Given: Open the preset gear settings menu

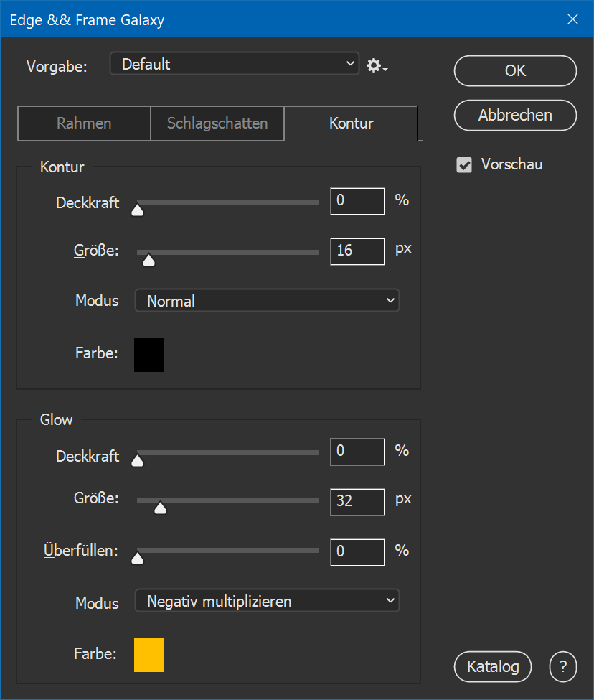Looking at the screenshot, I should 377,65.
